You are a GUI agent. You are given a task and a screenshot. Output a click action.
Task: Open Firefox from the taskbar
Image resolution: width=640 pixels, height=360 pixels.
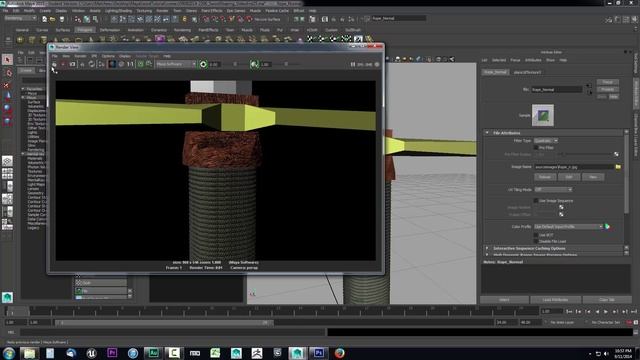340,353
